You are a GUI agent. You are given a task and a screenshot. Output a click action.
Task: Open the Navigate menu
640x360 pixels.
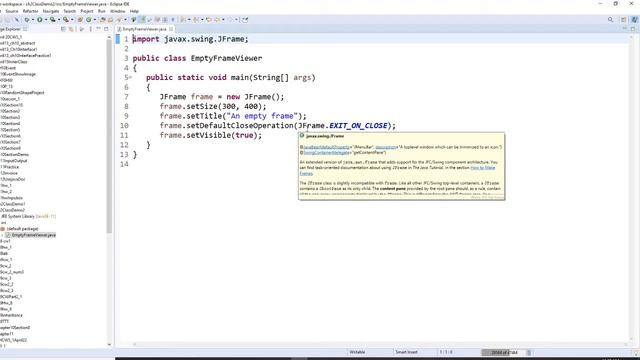coord(51,11)
